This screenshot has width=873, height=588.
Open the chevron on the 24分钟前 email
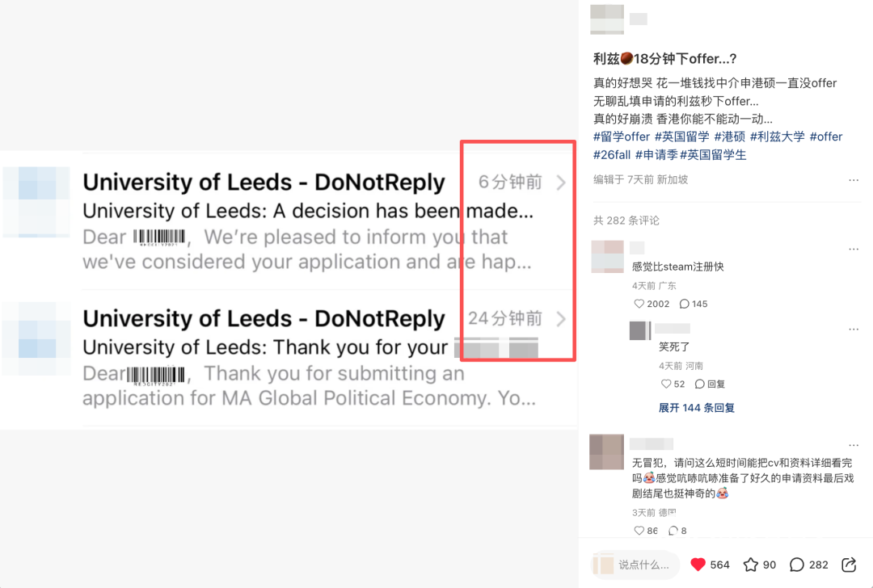click(x=561, y=319)
